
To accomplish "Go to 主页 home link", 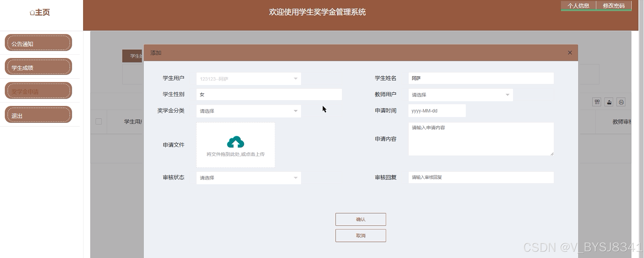I will (40, 12).
